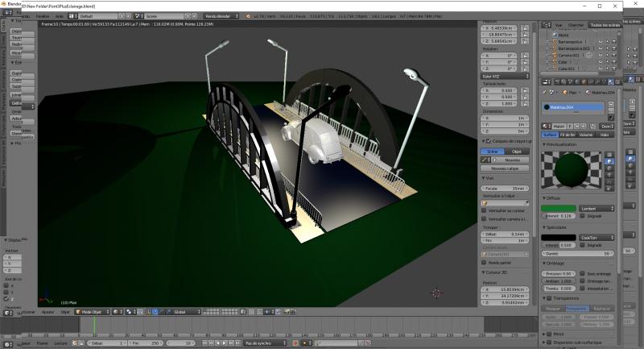Click the viewport shading mode icon
Screen dimensions: 644x349
pyautogui.click(x=115, y=311)
